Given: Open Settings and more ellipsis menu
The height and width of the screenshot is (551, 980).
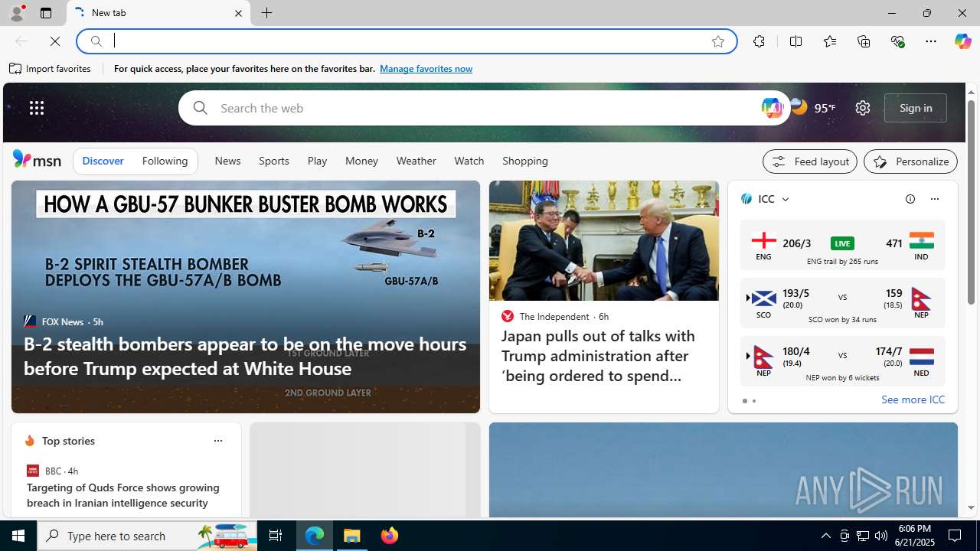Looking at the screenshot, I should pyautogui.click(x=930, y=41).
